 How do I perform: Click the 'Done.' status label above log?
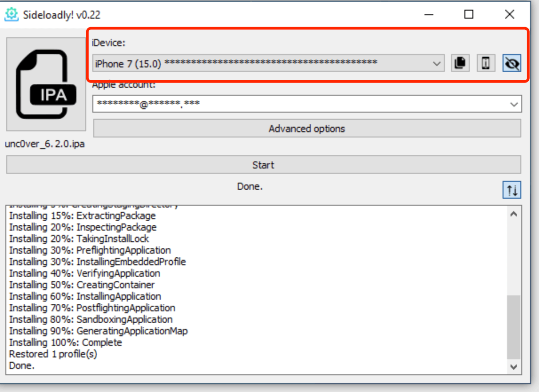[250, 187]
